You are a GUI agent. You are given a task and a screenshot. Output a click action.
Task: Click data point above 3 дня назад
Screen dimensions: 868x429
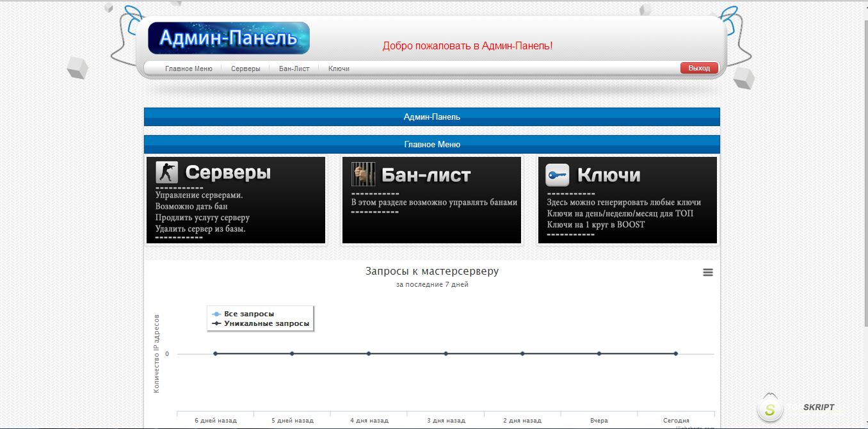point(446,353)
